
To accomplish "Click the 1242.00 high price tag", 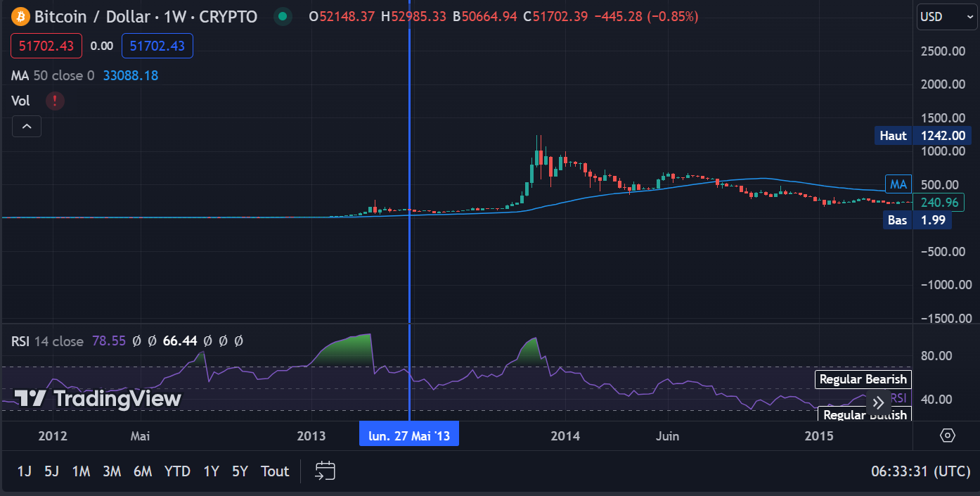I will [x=942, y=136].
